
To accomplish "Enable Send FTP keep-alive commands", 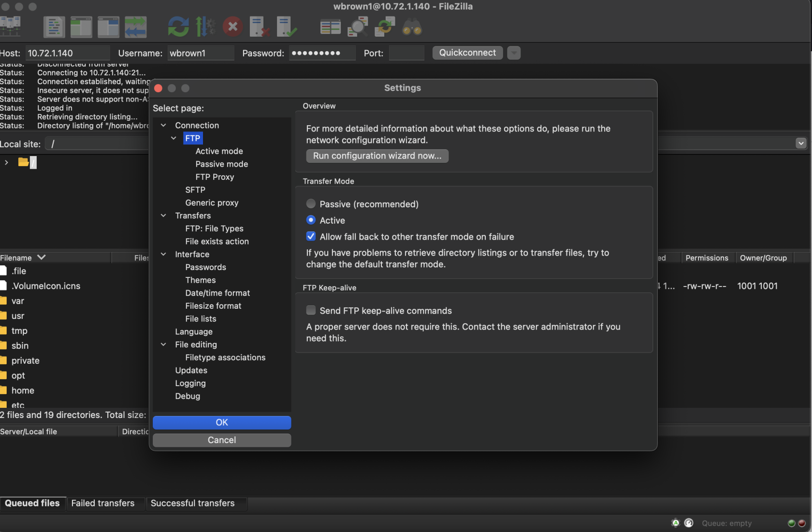I will click(x=311, y=310).
